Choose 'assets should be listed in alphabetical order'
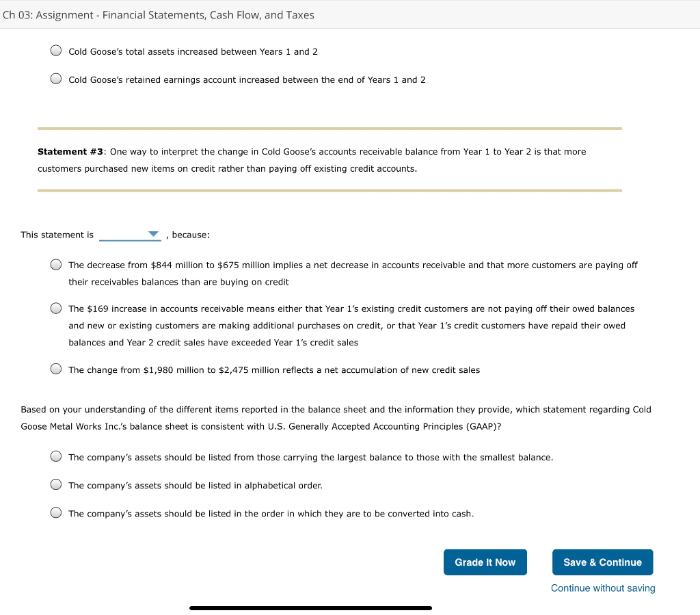Image resolution: width=700 pixels, height=615 pixels. point(55,484)
